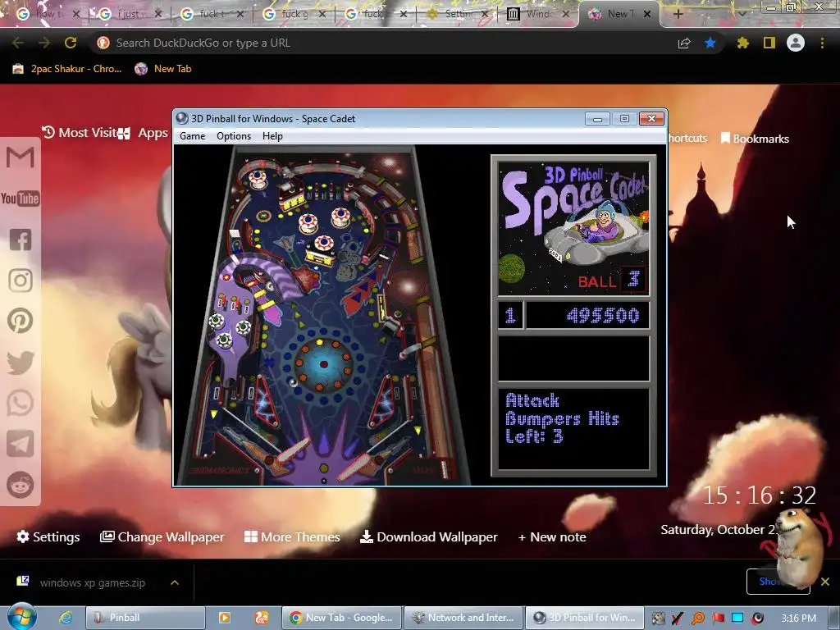Screen dimensions: 840x630
Task: Open Twitter from the sidebar
Action: coord(21,362)
